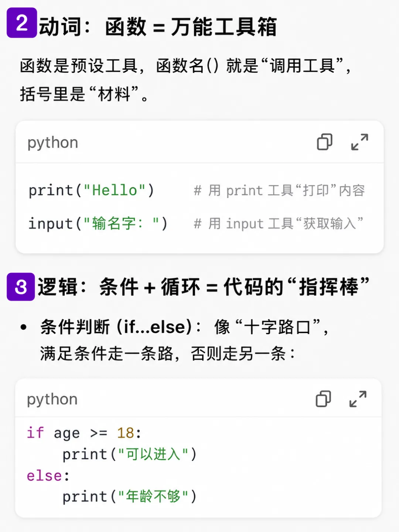
Task: Click the comment about print 工具"打印"内容
Action: coord(279,191)
